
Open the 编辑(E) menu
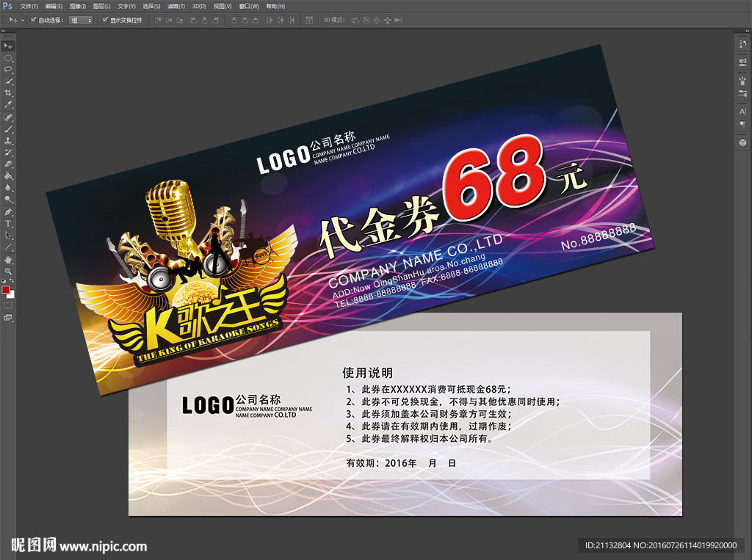[x=53, y=6]
